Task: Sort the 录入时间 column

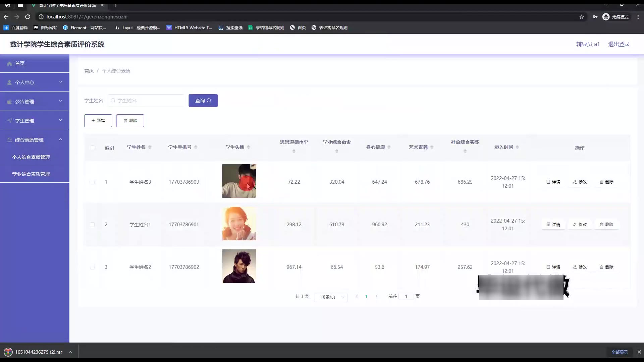Action: 517,147
